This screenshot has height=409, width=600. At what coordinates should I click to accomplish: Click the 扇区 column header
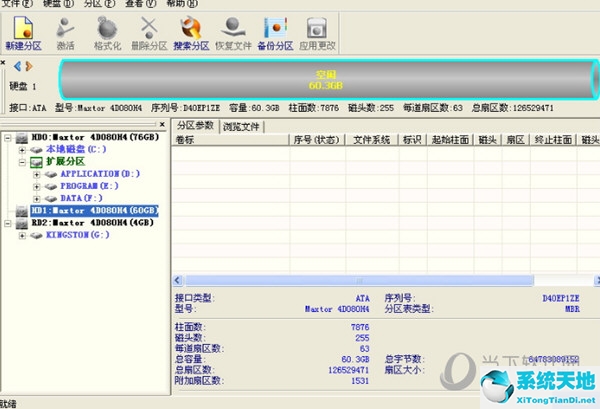(515, 140)
